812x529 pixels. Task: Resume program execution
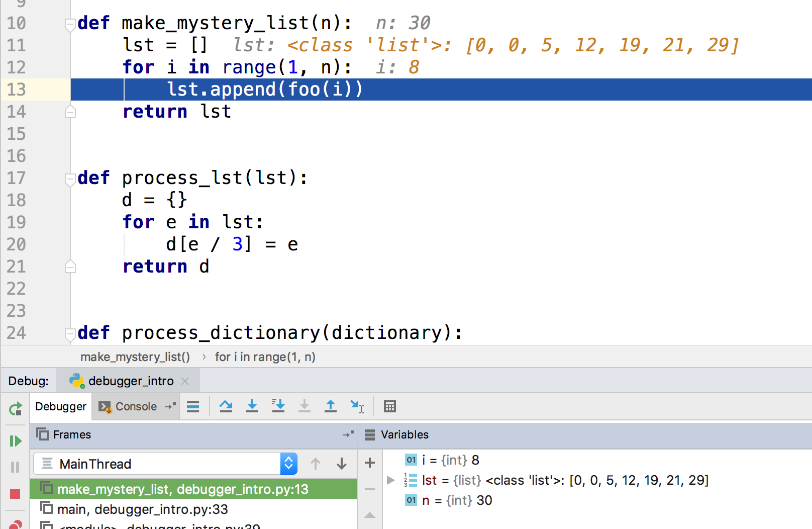pyautogui.click(x=16, y=441)
